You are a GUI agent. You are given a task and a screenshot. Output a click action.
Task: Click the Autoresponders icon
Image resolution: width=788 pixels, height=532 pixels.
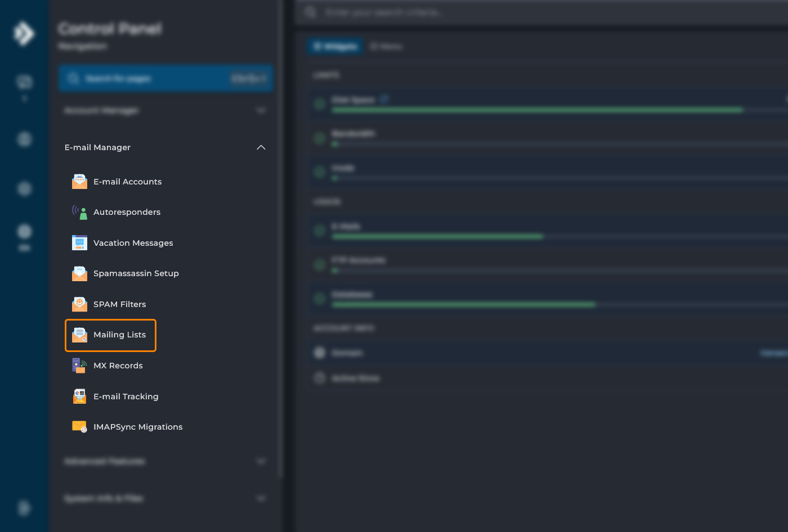tap(79, 212)
